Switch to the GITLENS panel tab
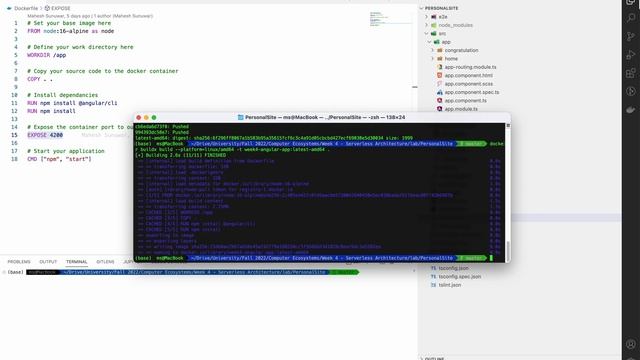 click(105, 262)
